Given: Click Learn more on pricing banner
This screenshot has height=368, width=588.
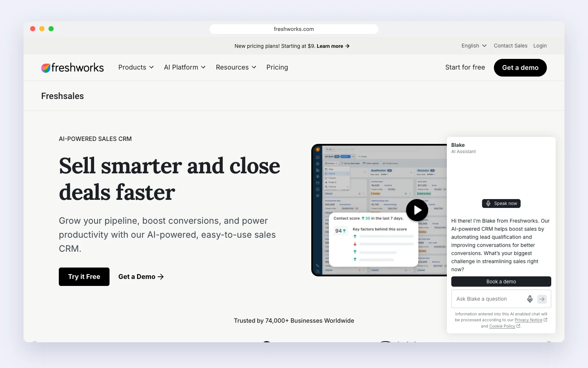Looking at the screenshot, I should [x=333, y=46].
